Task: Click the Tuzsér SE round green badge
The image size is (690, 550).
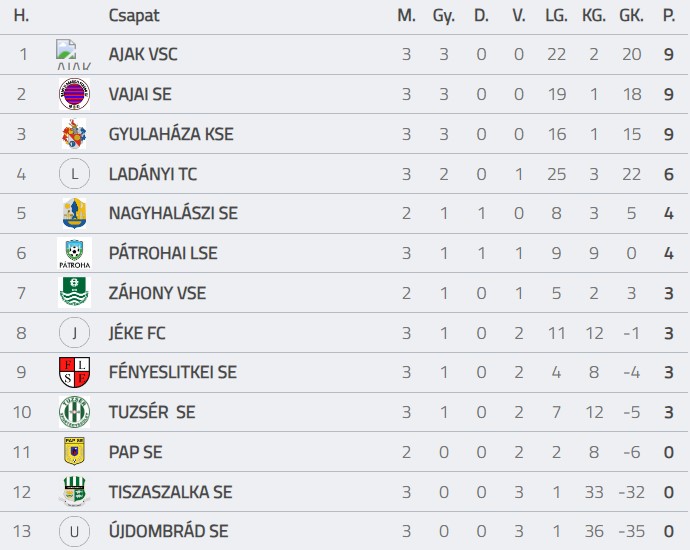Action: [74, 412]
